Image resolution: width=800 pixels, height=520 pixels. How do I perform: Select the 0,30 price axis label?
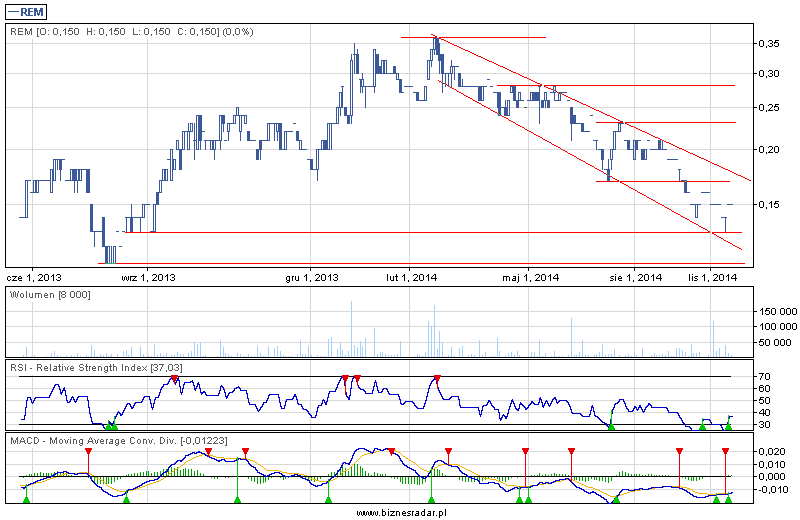[x=769, y=73]
